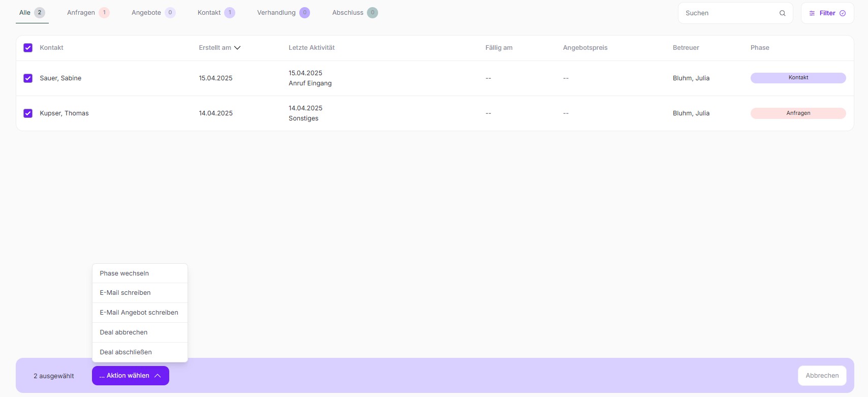The height and width of the screenshot is (397, 868).
Task: Click the Abbrechen button
Action: [x=822, y=376]
